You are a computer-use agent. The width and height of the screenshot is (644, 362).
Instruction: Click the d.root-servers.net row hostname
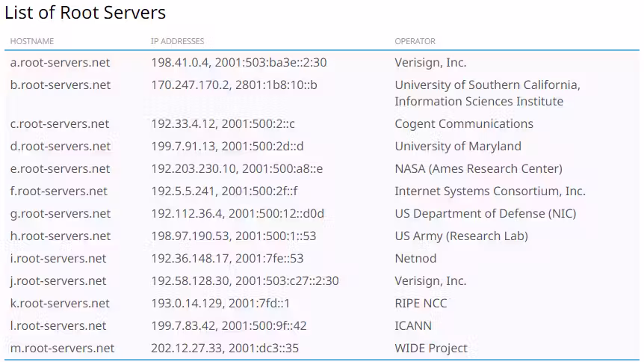click(x=61, y=146)
